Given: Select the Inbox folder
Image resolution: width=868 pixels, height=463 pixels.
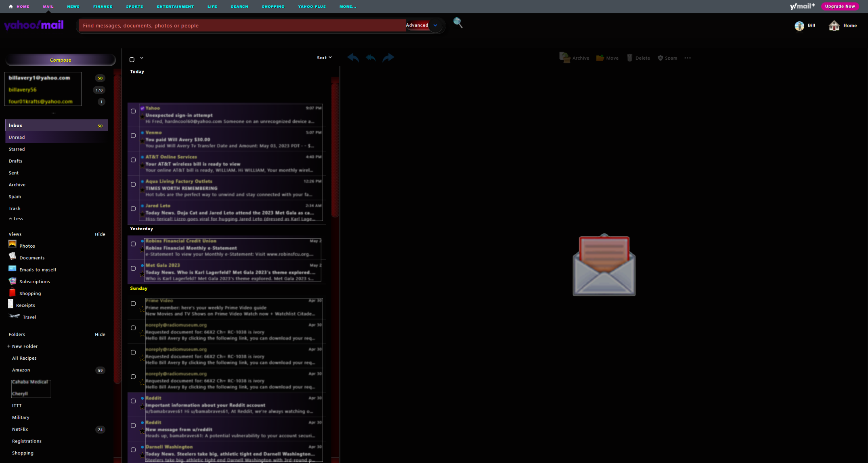Looking at the screenshot, I should (57, 125).
